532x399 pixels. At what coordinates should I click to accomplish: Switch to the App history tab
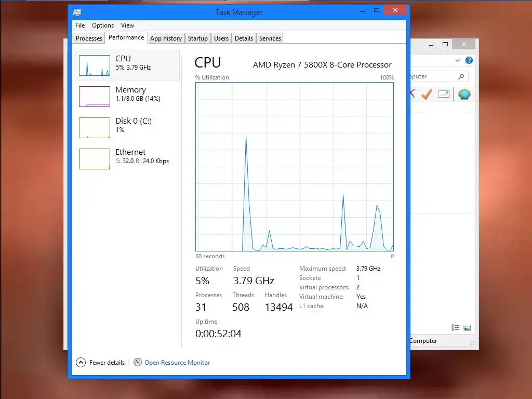point(166,38)
